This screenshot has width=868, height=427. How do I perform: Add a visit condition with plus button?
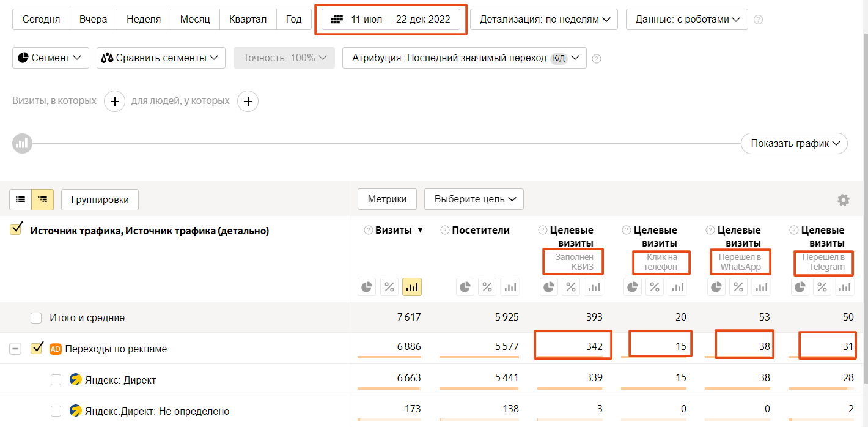[x=115, y=101]
